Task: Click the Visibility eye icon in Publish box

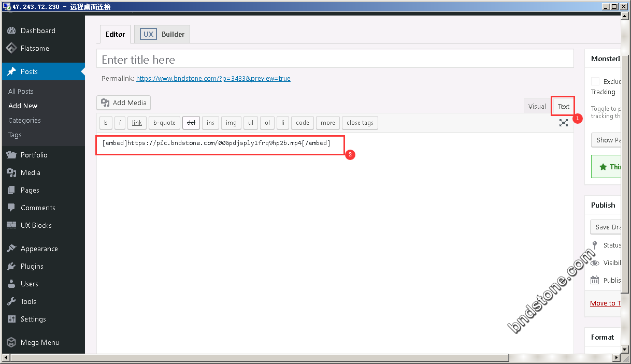Action: coord(595,263)
